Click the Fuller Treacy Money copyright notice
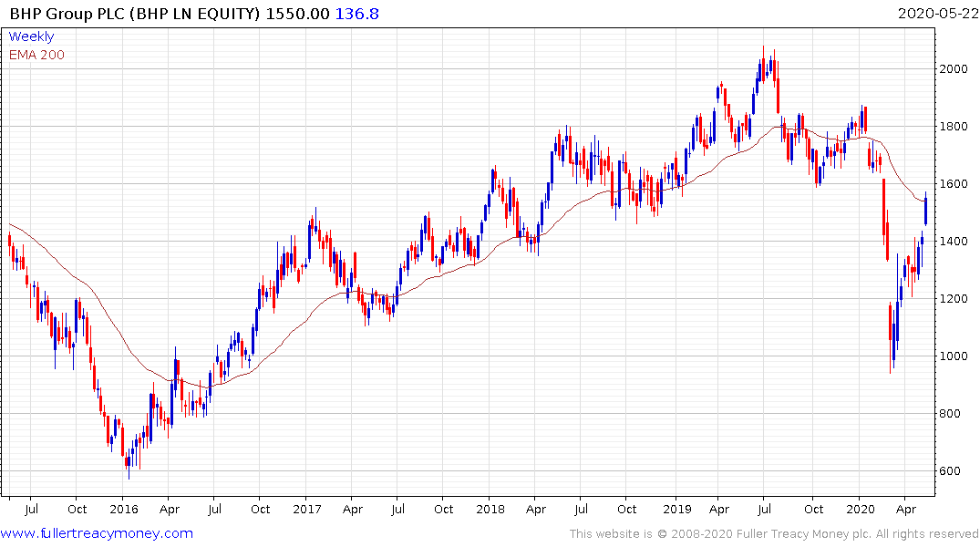The height and width of the screenshot is (547, 980). (x=774, y=533)
